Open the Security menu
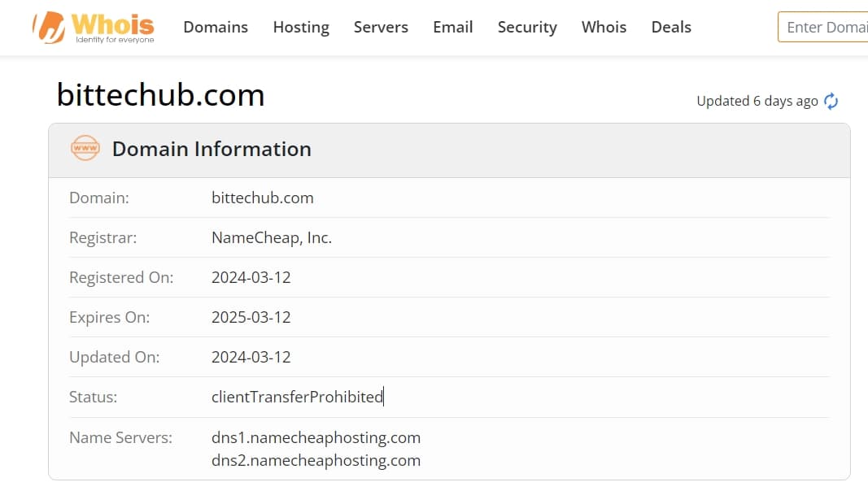The height and width of the screenshot is (491, 868). click(x=527, y=27)
